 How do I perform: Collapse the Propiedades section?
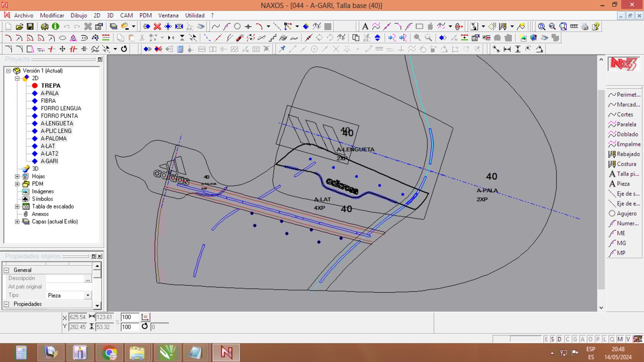tap(6, 304)
